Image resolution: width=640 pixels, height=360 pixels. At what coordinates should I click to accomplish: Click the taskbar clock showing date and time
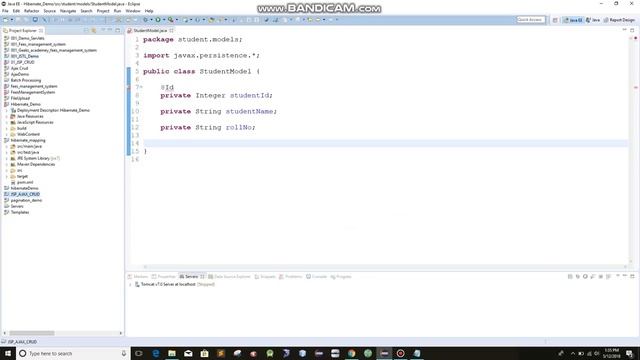pos(611,353)
